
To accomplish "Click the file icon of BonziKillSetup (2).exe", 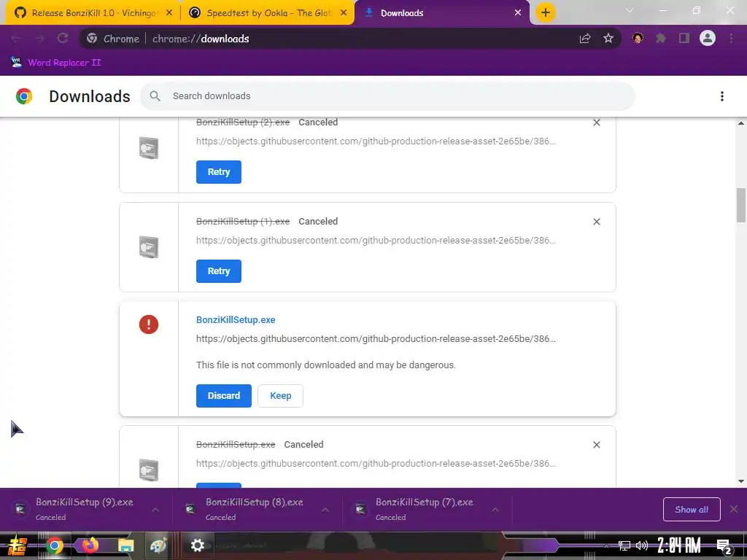I will click(149, 147).
